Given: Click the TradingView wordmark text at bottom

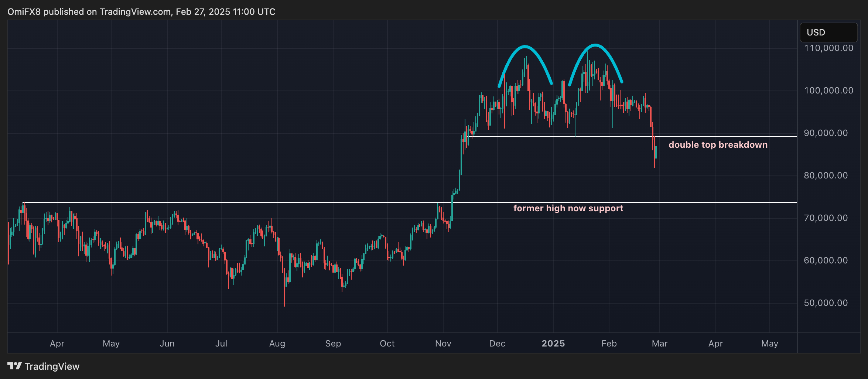Looking at the screenshot, I should click(x=52, y=366).
